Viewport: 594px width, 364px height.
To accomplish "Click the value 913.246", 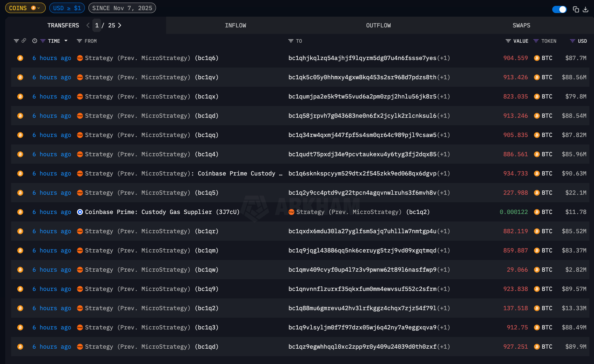I will 515,116.
